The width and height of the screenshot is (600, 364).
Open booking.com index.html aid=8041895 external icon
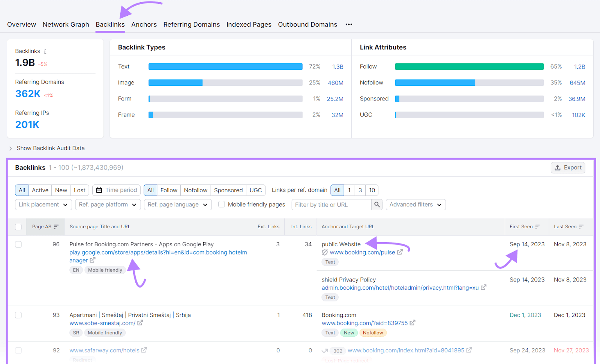[469, 350]
